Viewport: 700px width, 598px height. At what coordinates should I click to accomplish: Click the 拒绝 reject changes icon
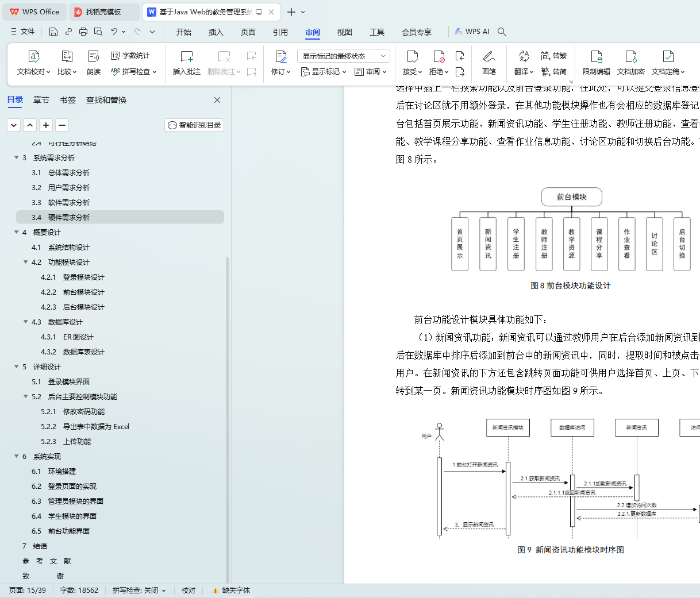click(x=439, y=56)
